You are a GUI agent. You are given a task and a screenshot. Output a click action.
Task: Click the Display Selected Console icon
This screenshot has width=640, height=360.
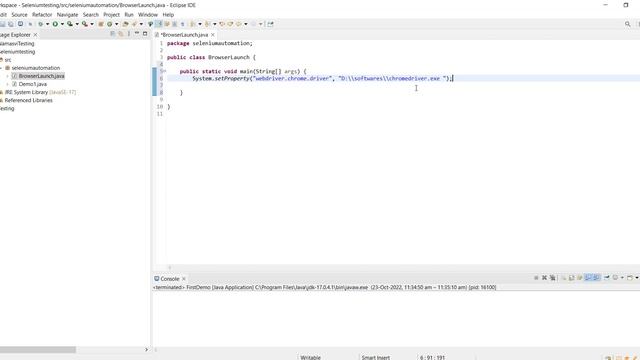pyautogui.click(x=615, y=278)
